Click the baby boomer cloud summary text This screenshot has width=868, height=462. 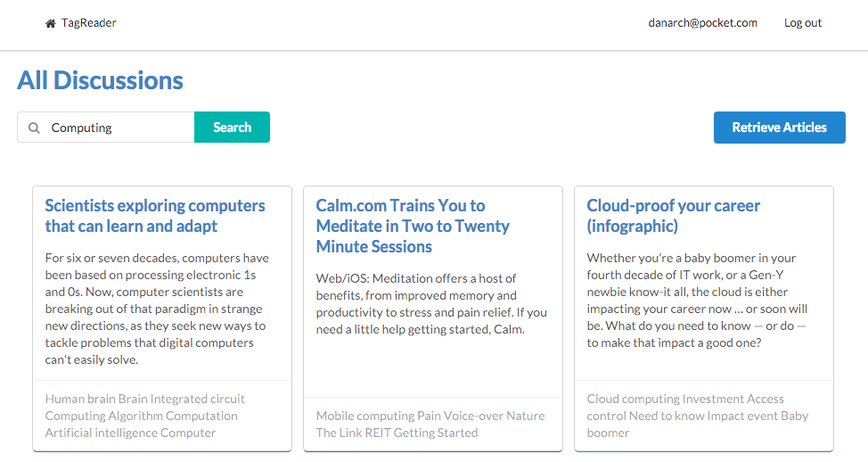[x=697, y=301]
